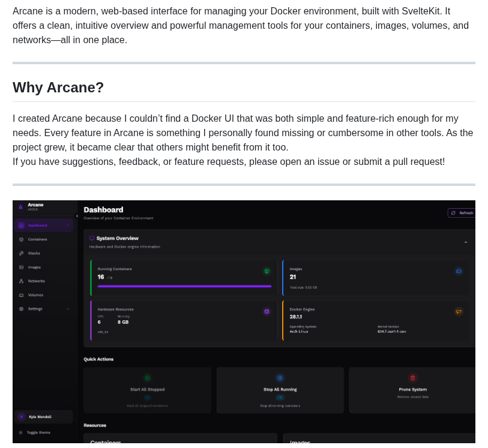Click the Arch Linux operating system text

[299, 332]
